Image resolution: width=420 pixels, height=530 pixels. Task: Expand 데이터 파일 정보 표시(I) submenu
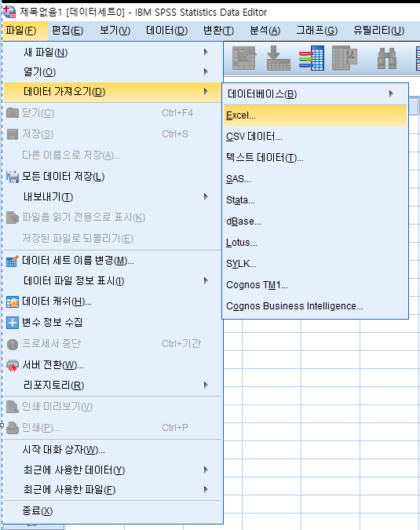pos(113,281)
